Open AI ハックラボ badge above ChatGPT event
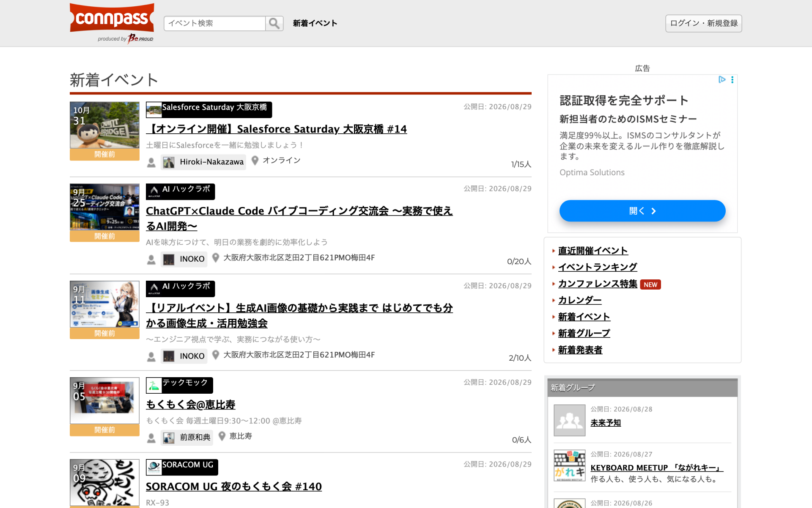This screenshot has height=508, width=812. (x=181, y=191)
